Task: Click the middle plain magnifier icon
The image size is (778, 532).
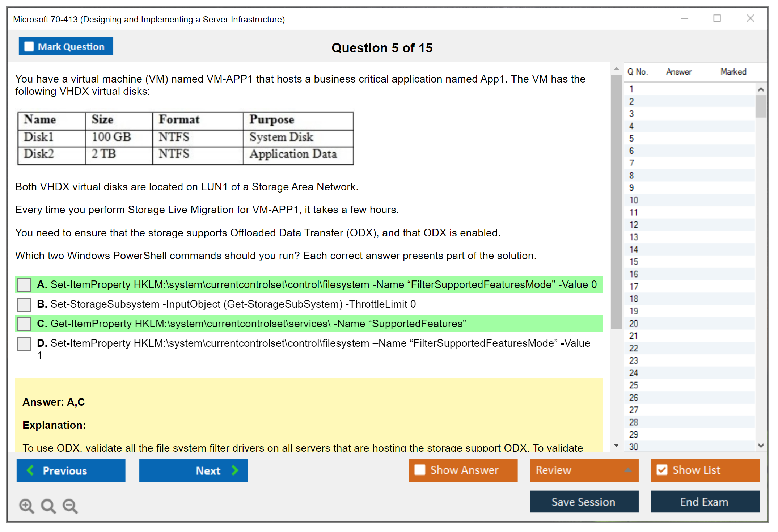Action: pos(48,506)
